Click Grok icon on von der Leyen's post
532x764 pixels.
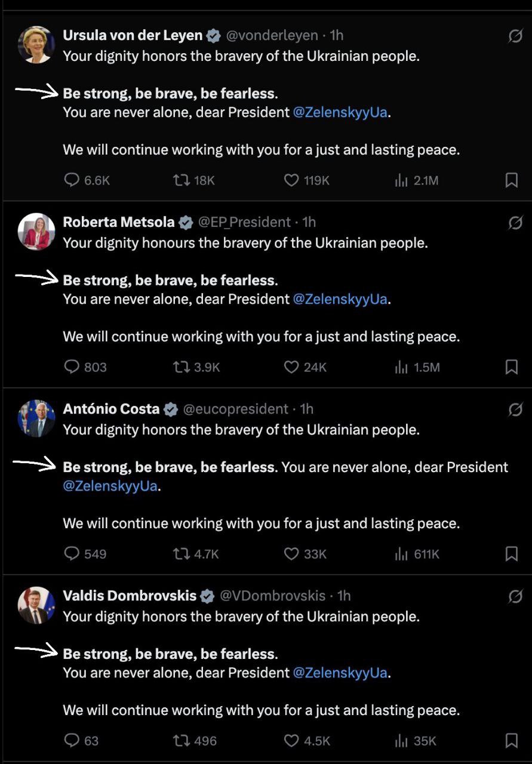515,36
